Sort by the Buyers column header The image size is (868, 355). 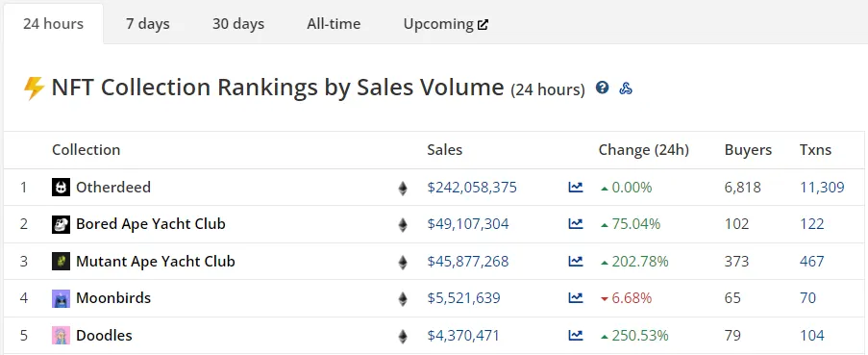pos(748,150)
